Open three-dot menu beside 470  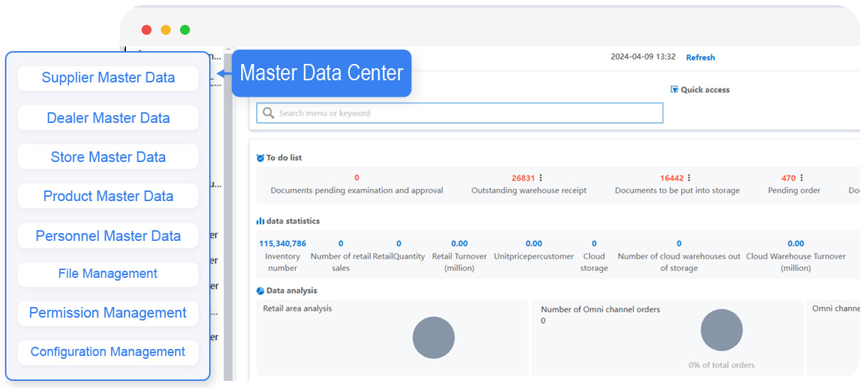pyautogui.click(x=802, y=178)
